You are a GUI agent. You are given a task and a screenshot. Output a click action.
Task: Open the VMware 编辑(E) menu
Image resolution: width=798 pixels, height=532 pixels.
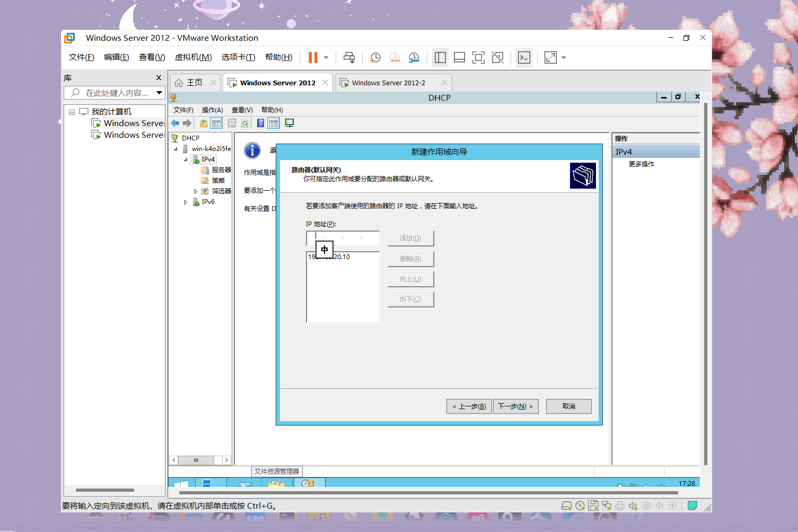pyautogui.click(x=116, y=57)
